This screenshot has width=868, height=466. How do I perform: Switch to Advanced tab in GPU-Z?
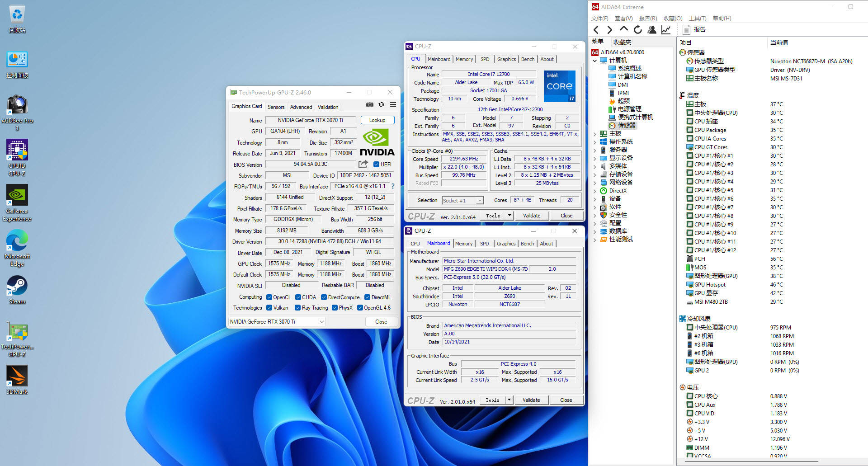(301, 107)
